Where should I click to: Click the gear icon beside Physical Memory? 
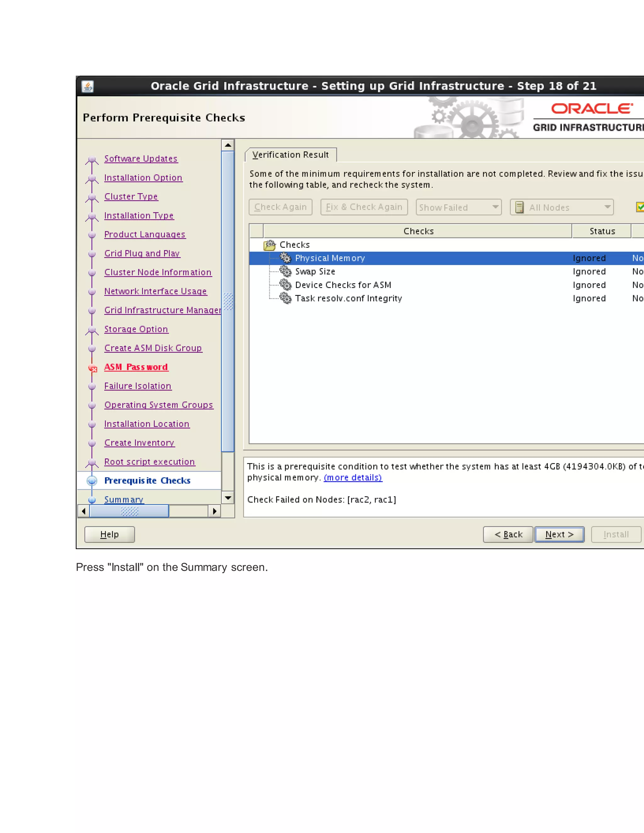coord(286,258)
